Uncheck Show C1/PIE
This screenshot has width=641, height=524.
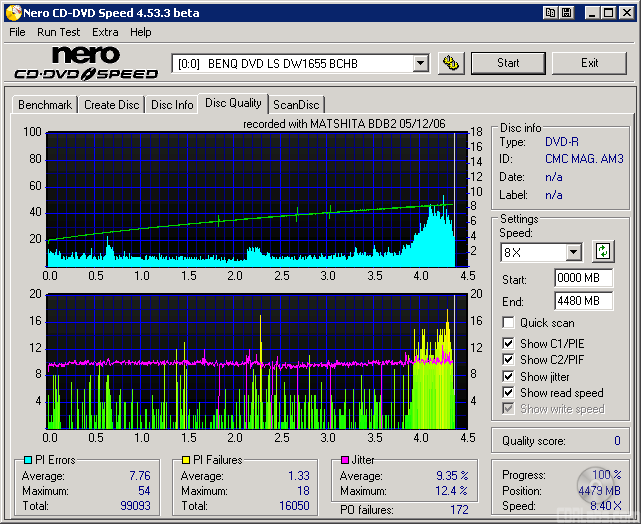click(509, 344)
